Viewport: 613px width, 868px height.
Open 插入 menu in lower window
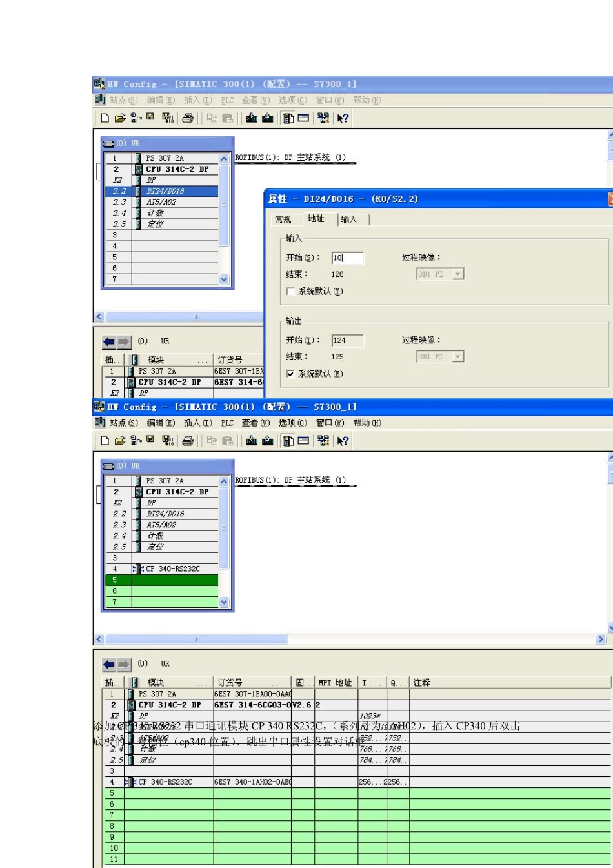(x=197, y=423)
